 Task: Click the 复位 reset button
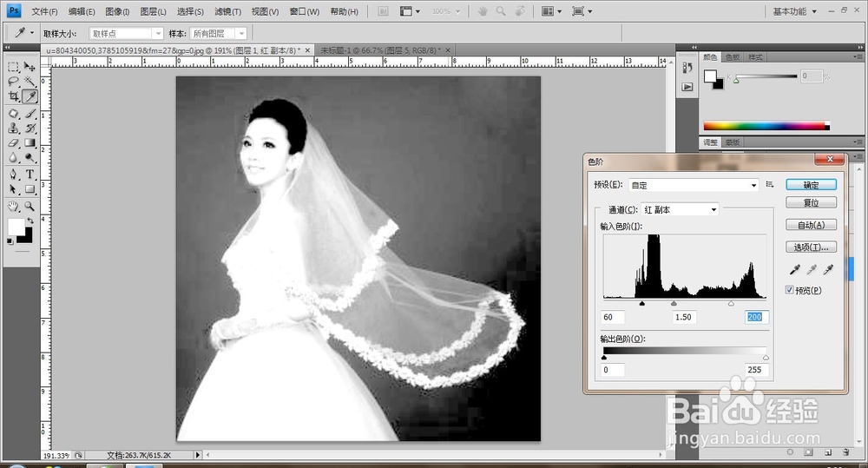[811, 202]
